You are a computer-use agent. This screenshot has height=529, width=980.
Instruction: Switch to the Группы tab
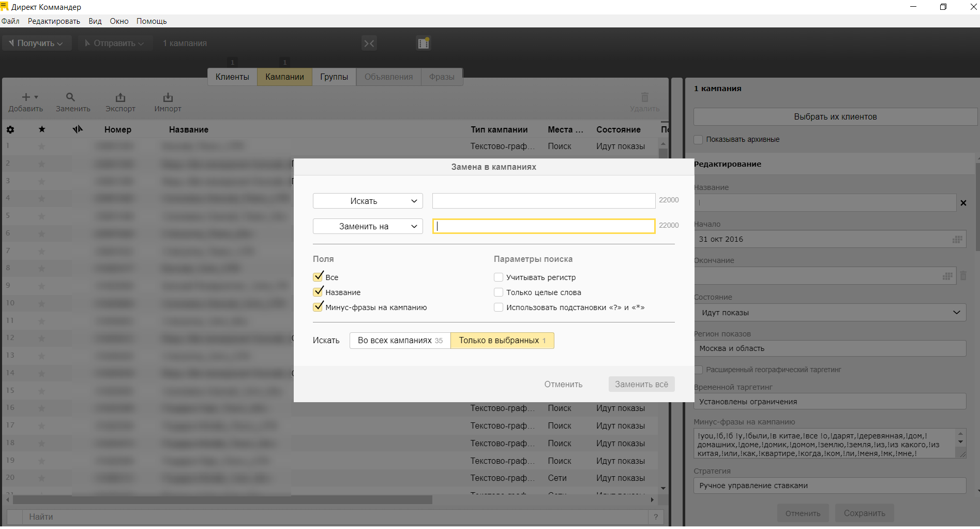pyautogui.click(x=334, y=77)
